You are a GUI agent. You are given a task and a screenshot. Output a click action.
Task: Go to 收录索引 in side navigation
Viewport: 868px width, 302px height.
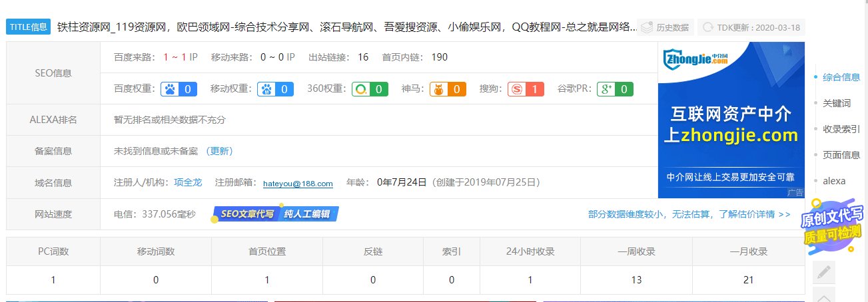coord(841,129)
